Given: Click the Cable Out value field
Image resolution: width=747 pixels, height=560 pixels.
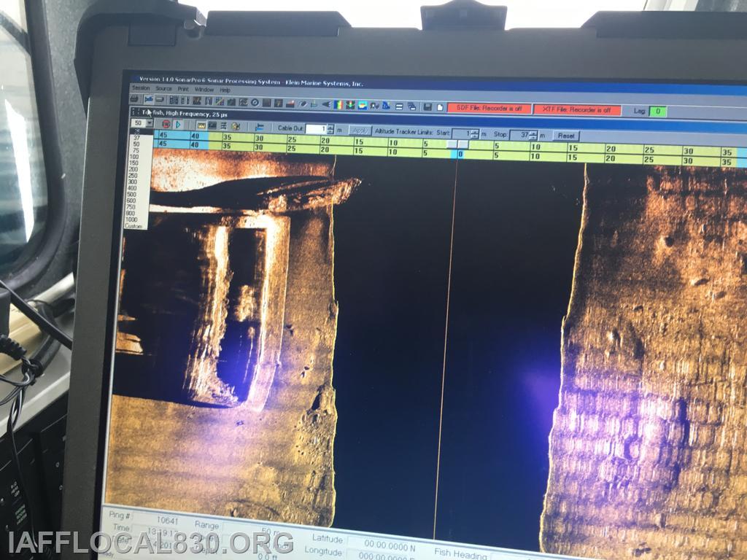Looking at the screenshot, I should pyautogui.click(x=315, y=128).
